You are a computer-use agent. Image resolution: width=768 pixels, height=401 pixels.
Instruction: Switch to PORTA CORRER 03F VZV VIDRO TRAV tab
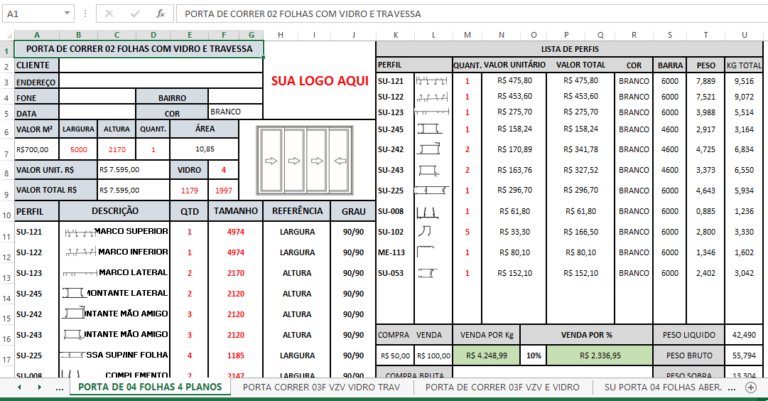click(x=321, y=387)
